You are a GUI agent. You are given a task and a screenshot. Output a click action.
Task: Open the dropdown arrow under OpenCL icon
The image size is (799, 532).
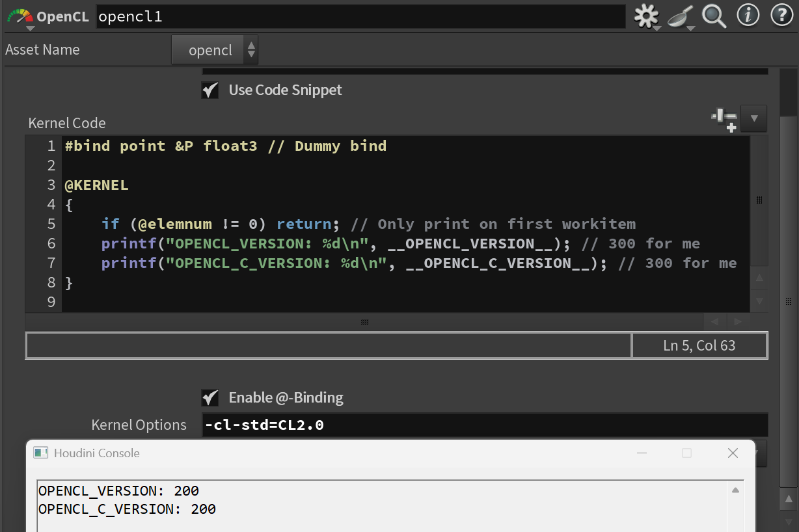(x=30, y=28)
